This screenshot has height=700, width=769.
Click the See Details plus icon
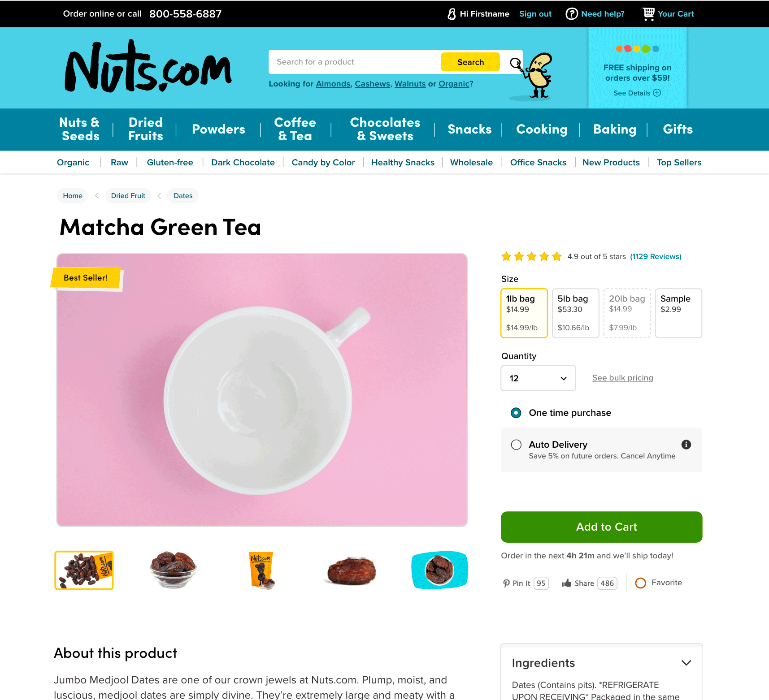[657, 93]
